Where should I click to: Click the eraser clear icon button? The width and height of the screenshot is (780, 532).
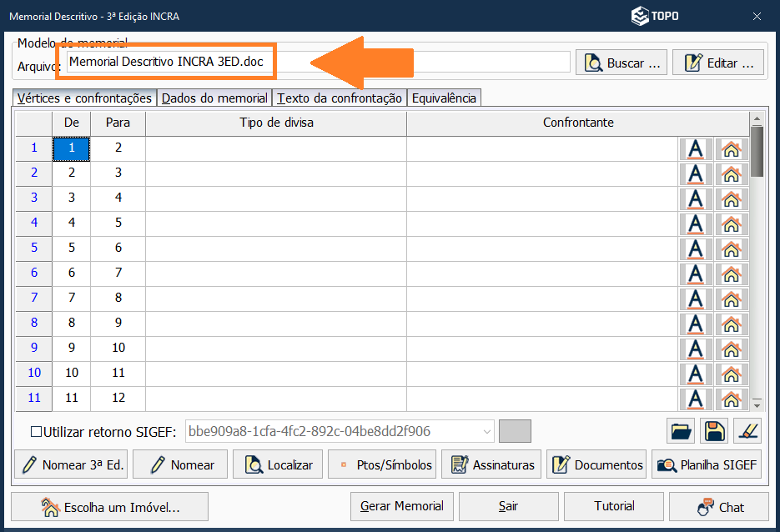(747, 430)
